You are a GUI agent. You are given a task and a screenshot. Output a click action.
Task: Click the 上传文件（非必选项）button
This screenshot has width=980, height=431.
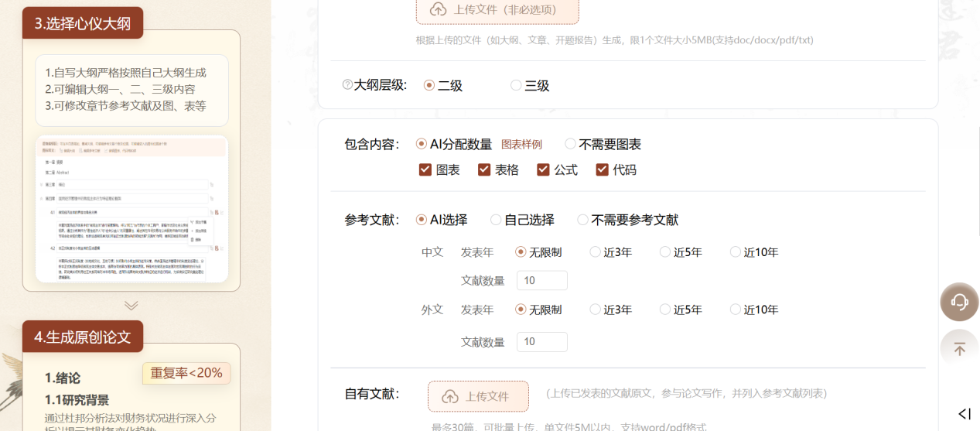tap(497, 10)
